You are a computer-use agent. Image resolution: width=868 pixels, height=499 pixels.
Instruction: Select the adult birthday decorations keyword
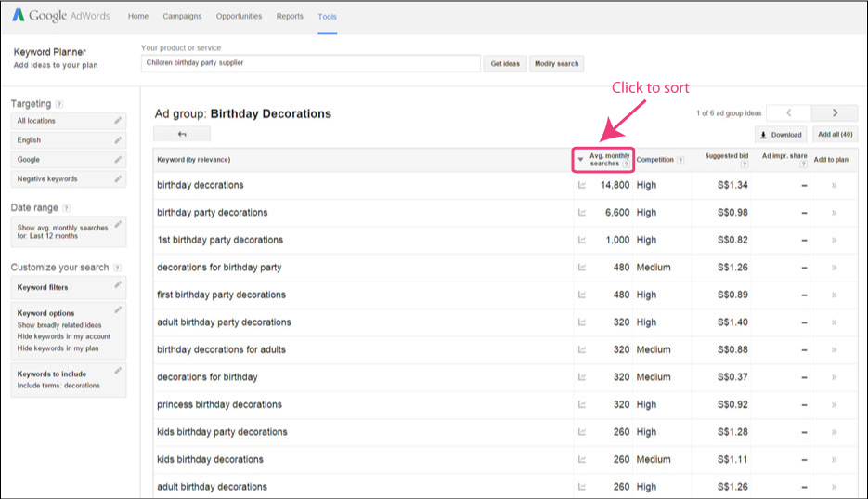pyautogui.click(x=212, y=487)
